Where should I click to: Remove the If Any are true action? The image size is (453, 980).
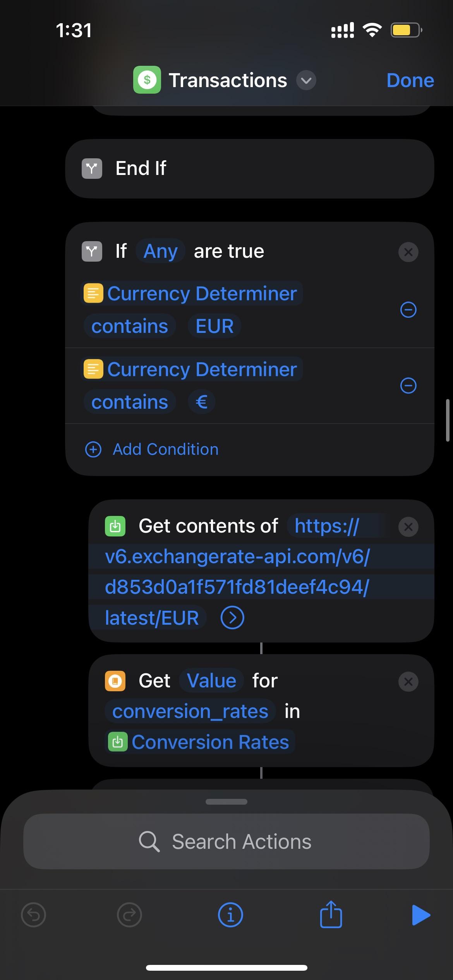[408, 252]
